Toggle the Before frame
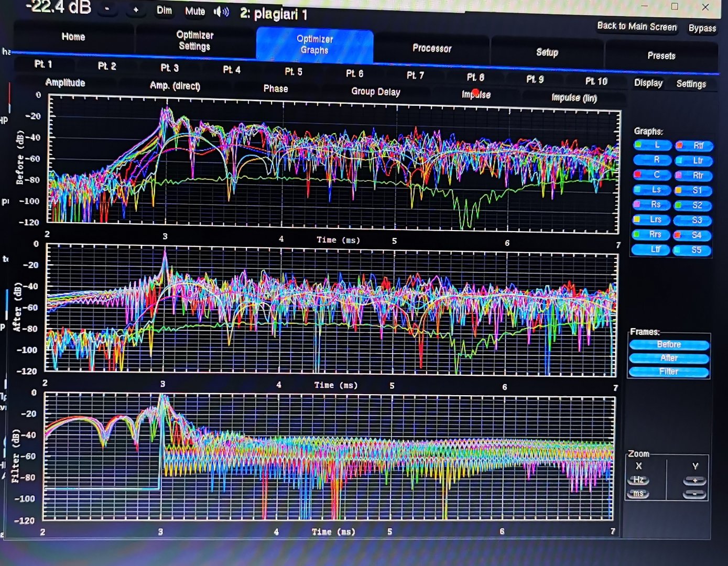Screen dimensions: 728x566 point(669,345)
